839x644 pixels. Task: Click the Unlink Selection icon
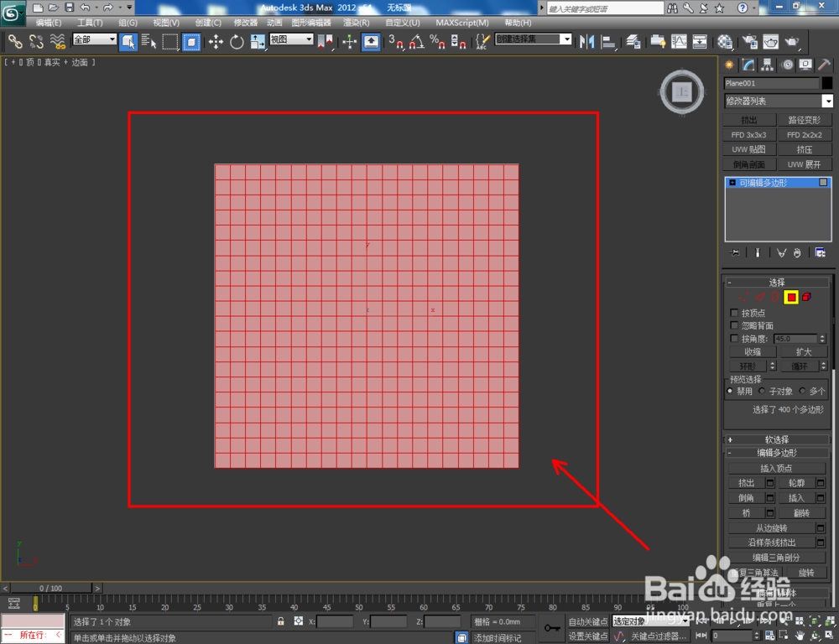[x=36, y=41]
